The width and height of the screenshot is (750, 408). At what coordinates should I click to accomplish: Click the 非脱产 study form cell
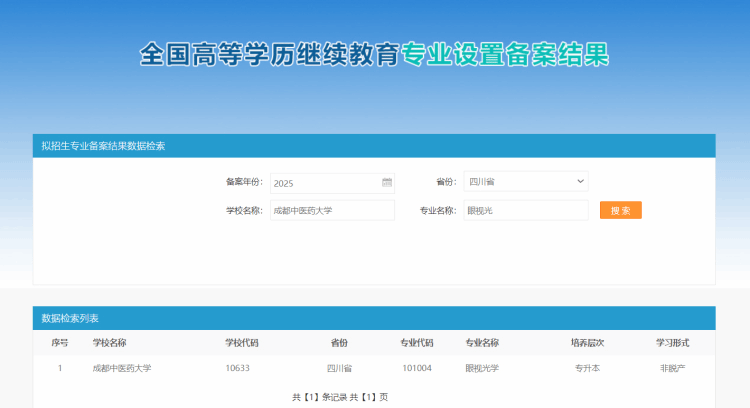[672, 368]
